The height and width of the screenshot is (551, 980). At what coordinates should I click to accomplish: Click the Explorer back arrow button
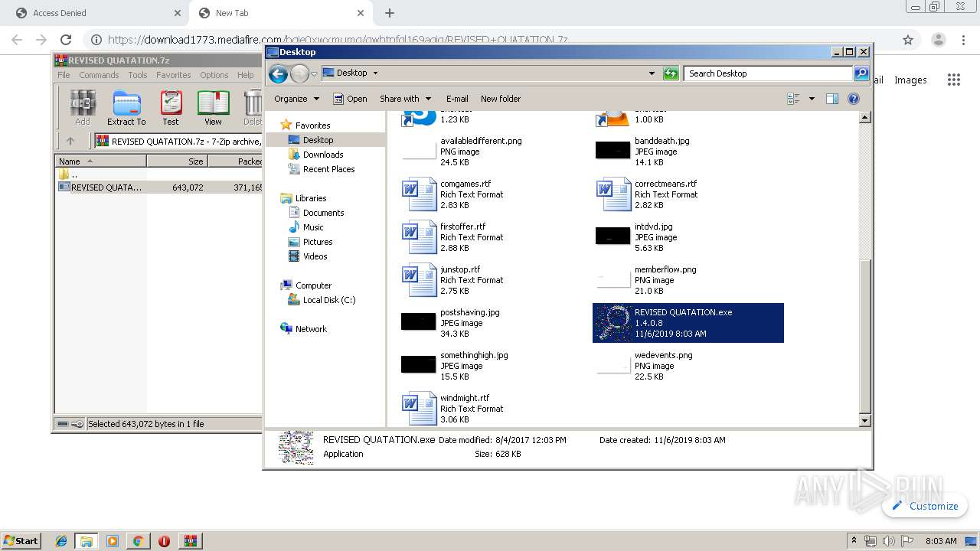tap(278, 73)
